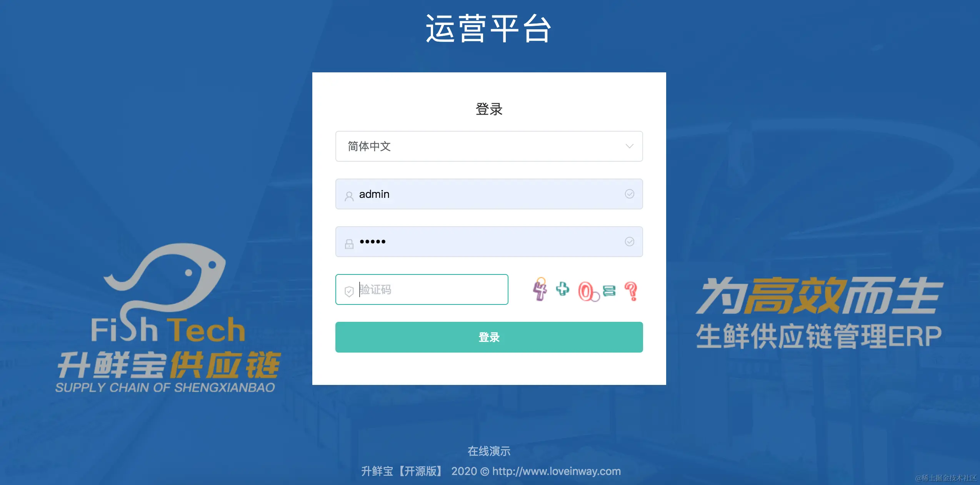This screenshot has height=485, width=980.
Task: Expand the language dropdown arrow
Action: tap(629, 146)
